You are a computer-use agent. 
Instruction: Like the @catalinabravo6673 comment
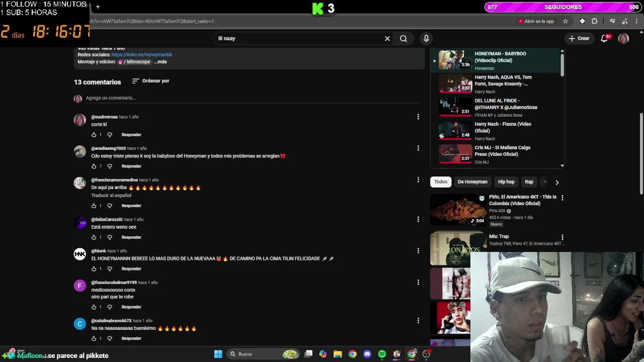[x=94, y=338]
